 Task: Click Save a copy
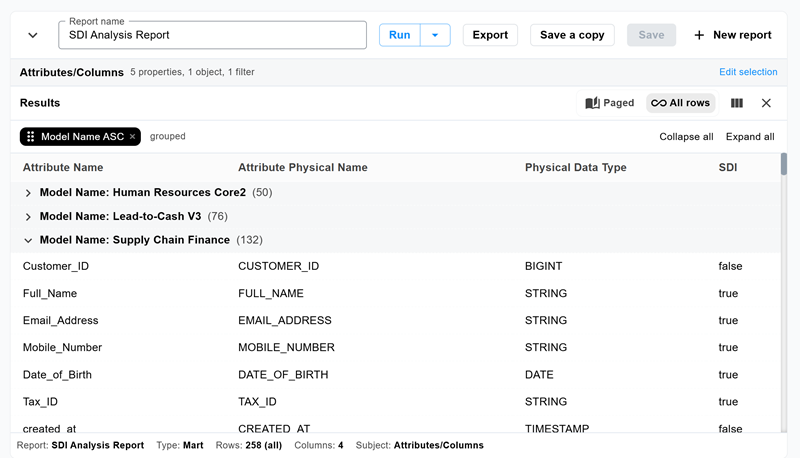click(572, 35)
